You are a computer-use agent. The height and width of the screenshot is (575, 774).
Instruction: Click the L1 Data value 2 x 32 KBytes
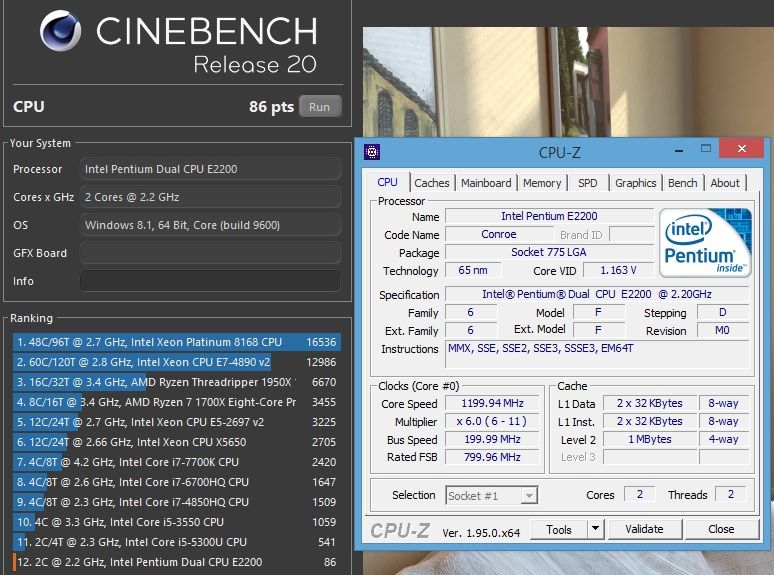click(650, 403)
